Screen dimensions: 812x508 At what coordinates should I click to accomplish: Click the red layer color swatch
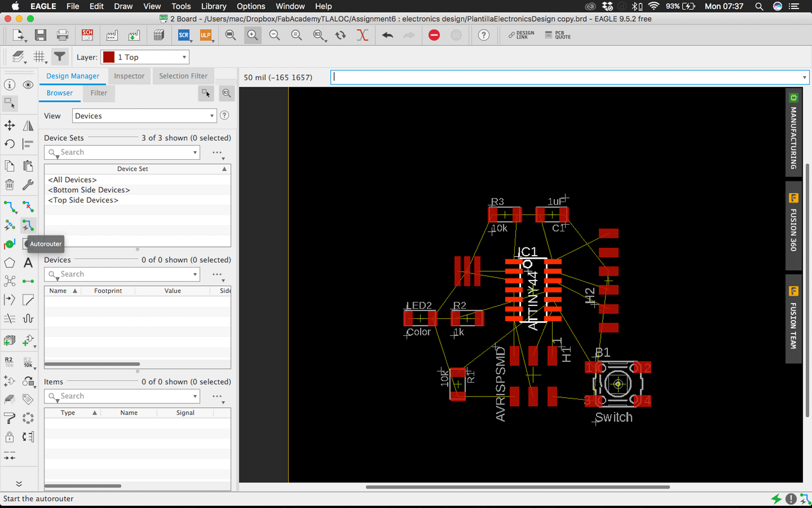[x=109, y=57]
